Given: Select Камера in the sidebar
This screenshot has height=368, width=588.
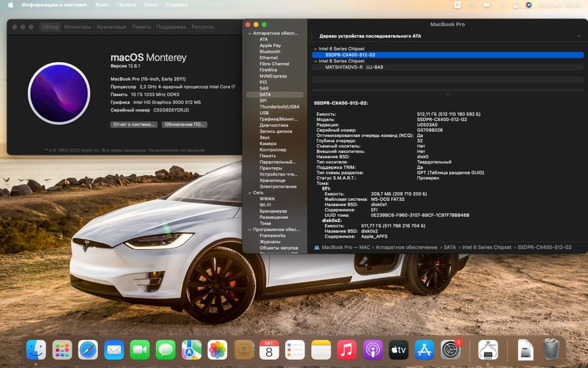Looking at the screenshot, I should coord(268,144).
